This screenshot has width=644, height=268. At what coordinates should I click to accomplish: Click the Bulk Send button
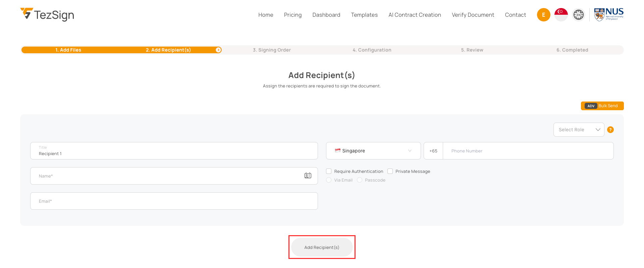[602, 106]
